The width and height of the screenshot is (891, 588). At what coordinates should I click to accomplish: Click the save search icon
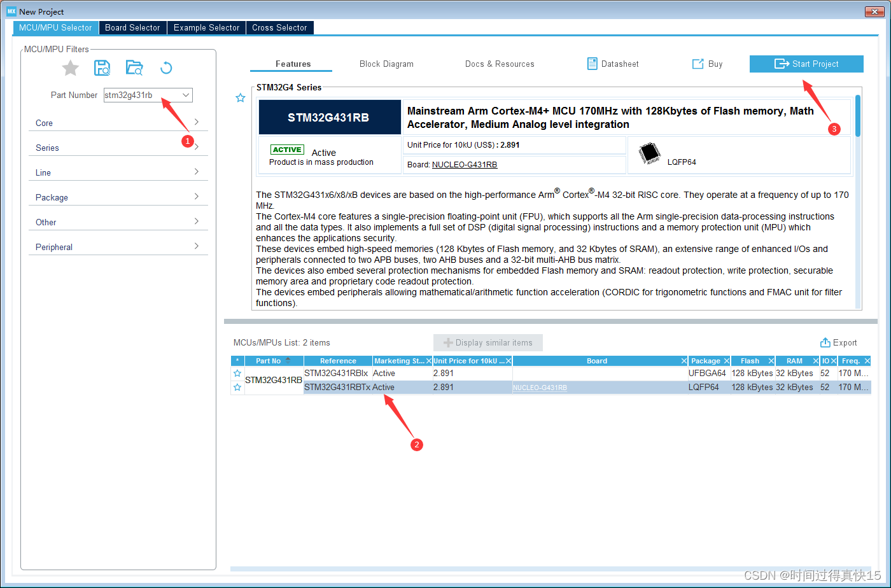(x=102, y=68)
